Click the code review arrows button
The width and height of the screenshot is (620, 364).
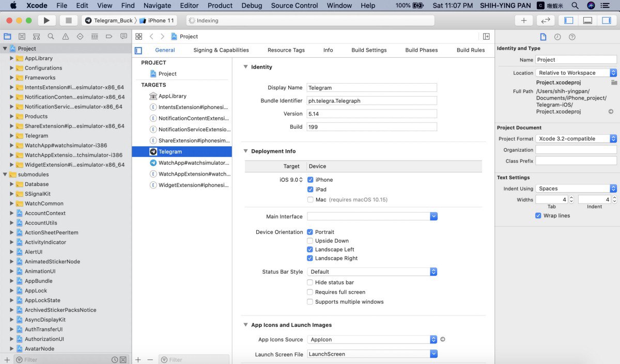(x=545, y=21)
